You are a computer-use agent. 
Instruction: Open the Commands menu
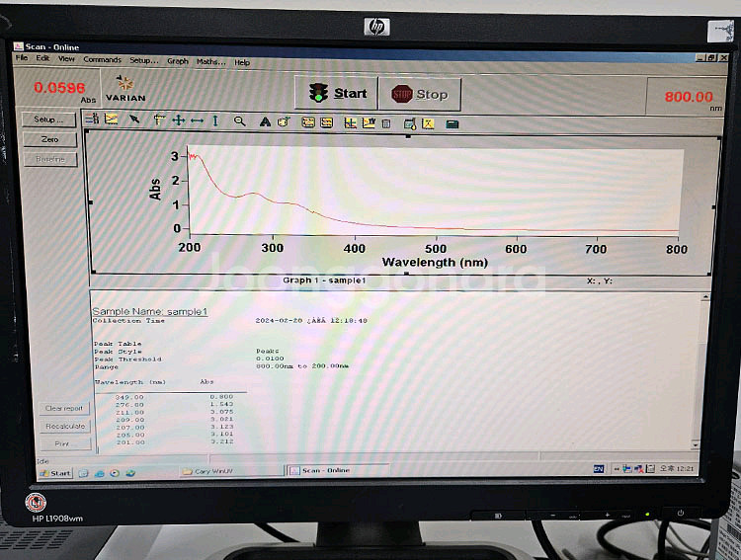point(102,59)
